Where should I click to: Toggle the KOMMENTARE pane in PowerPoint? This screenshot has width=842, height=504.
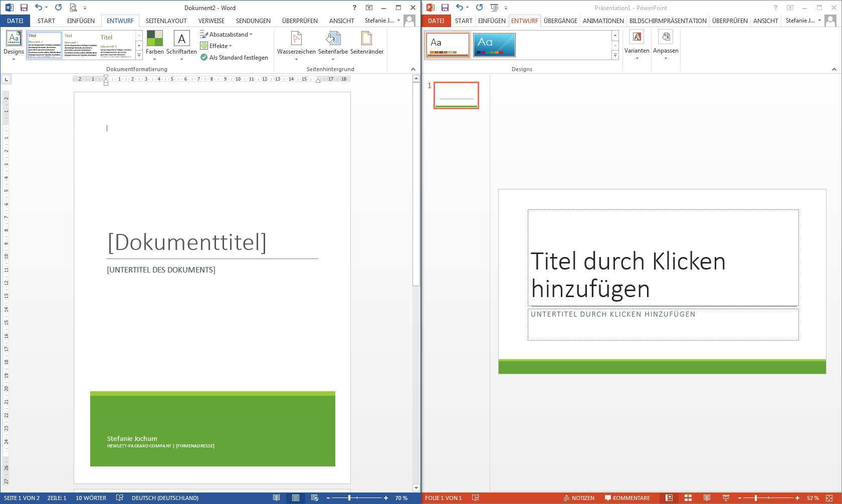tap(627, 498)
